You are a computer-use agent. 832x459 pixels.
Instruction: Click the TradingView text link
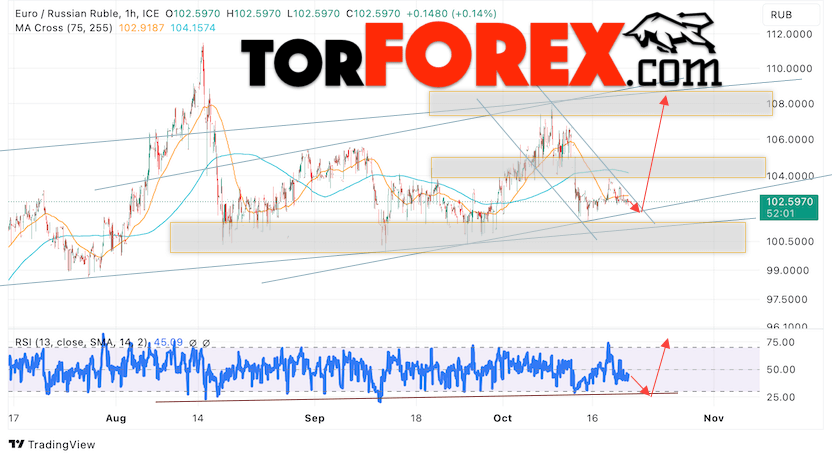pyautogui.click(x=62, y=445)
